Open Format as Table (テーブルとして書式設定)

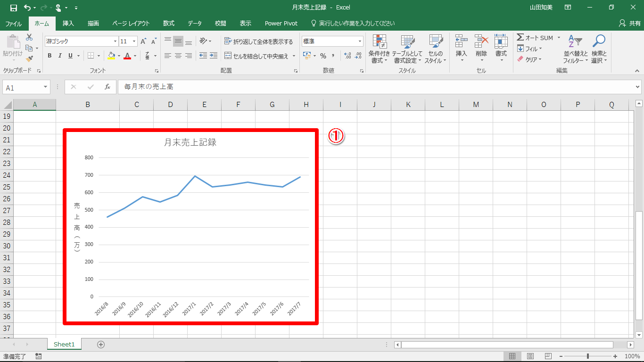click(407, 49)
